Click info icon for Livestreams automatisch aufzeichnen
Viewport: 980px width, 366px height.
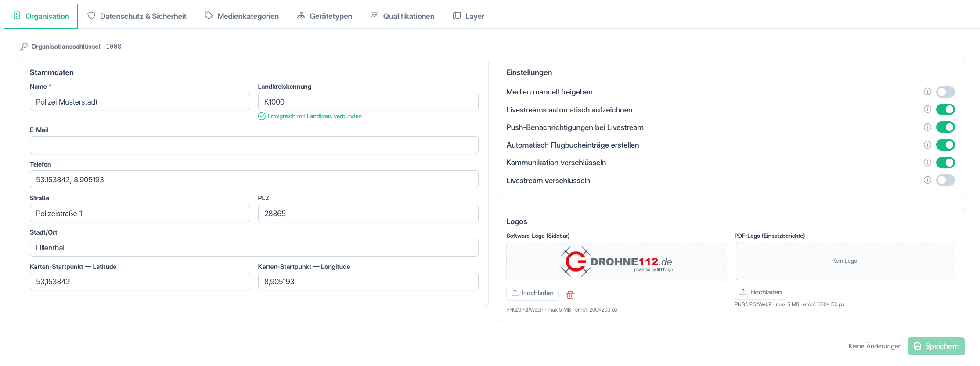(927, 109)
